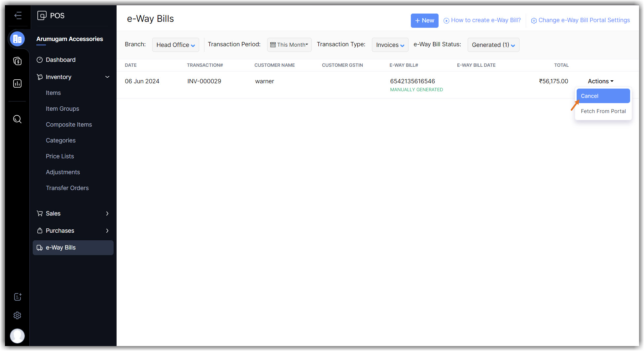Choose Fetch From Portal option
The width and height of the screenshot is (644, 351).
[x=603, y=111]
